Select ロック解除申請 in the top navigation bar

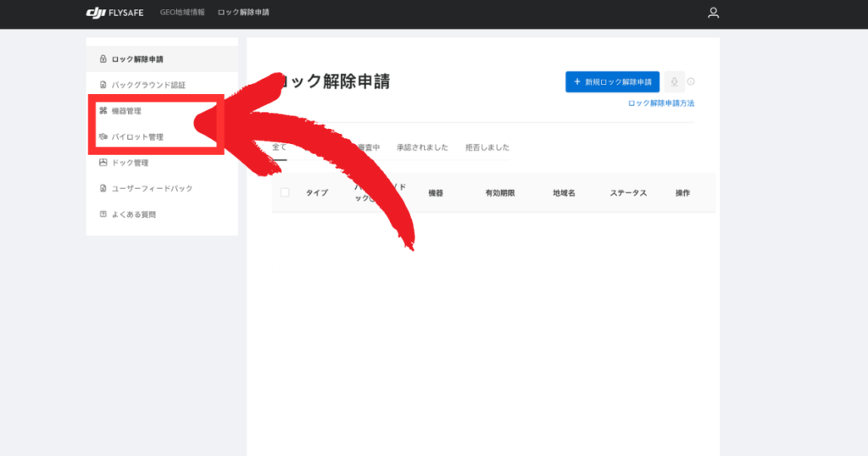[243, 13]
